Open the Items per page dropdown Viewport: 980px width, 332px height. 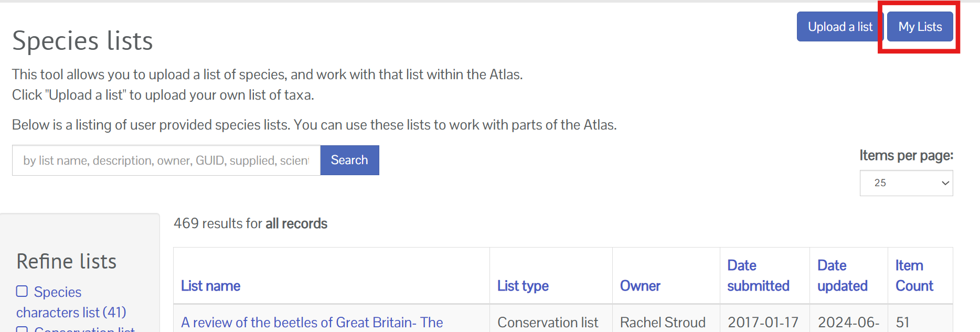point(906,183)
